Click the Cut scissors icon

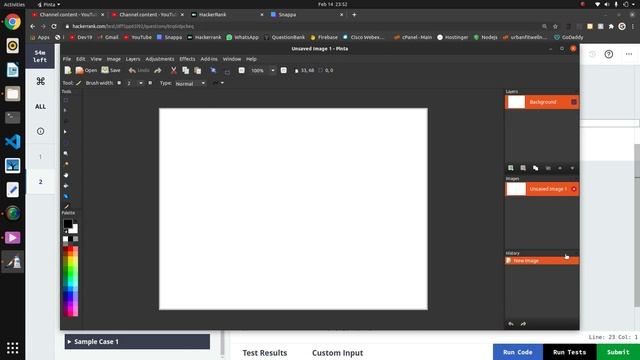tap(173, 70)
